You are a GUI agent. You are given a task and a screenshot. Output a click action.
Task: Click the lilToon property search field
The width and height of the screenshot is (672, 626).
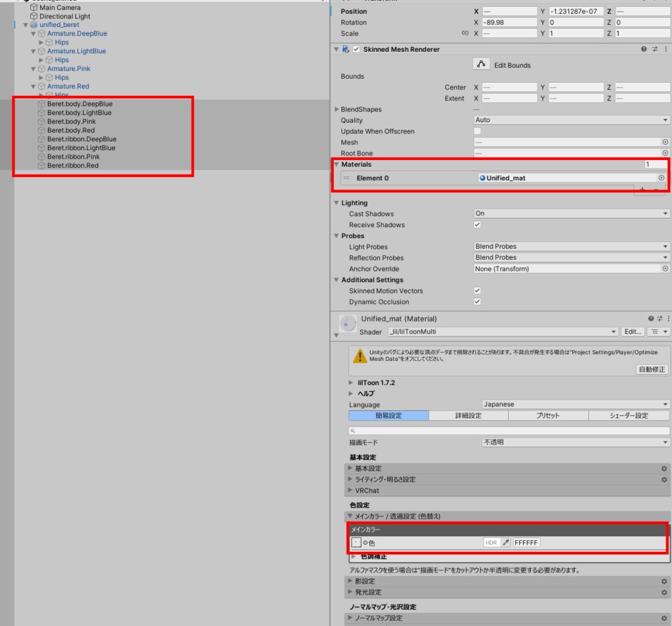pos(509,430)
